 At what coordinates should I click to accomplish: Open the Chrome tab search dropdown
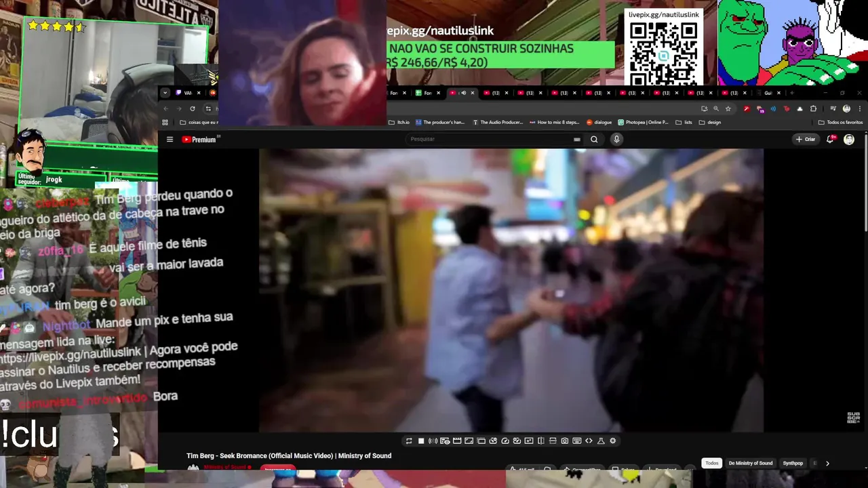pos(165,93)
